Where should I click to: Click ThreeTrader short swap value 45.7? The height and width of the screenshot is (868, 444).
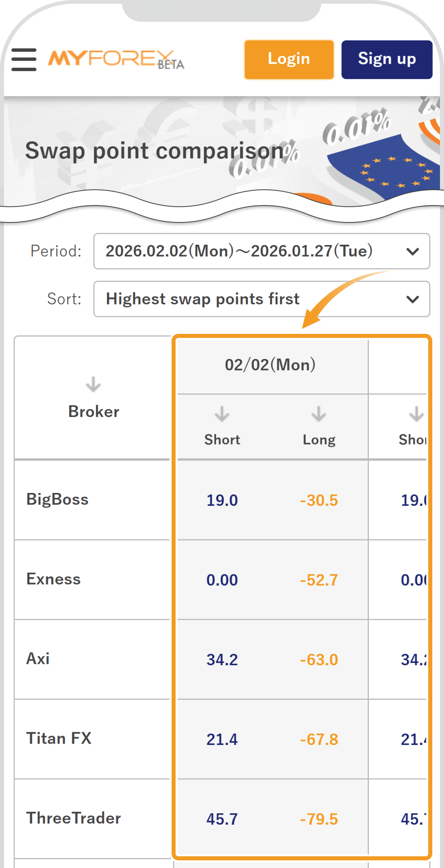tap(222, 819)
